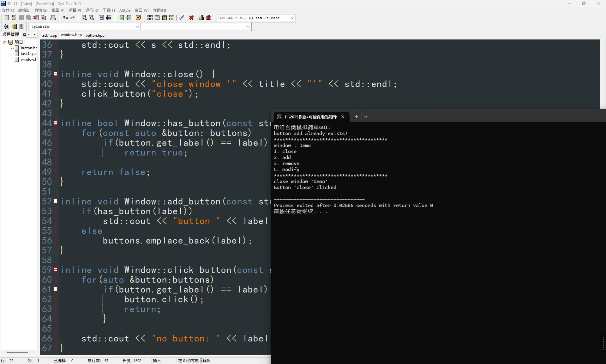Open the 工具[T] menu
This screenshot has height=364, width=606.
[109, 10]
